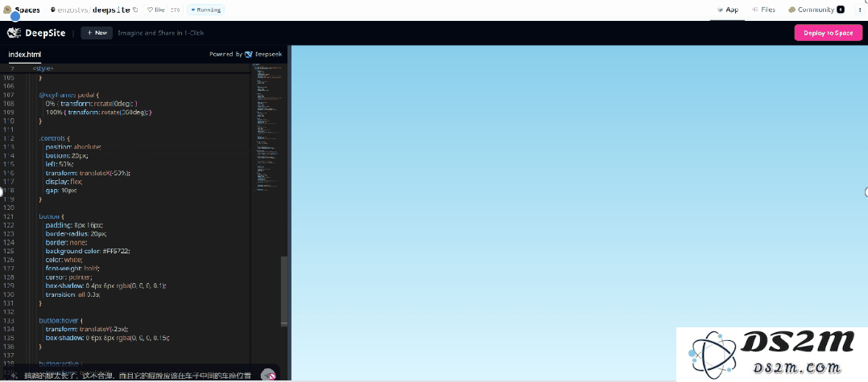Click the 'position: absolute;' line
This screenshot has width=868, height=382.
tap(73, 147)
